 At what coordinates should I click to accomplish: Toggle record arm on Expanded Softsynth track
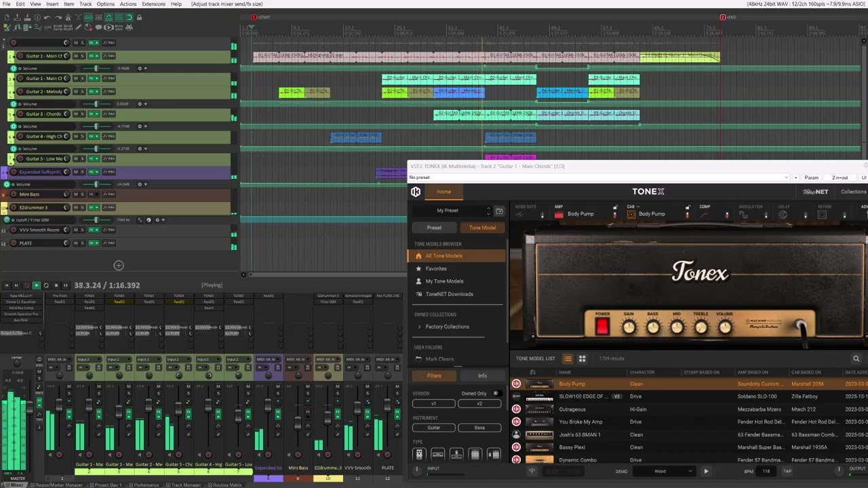[x=13, y=172]
